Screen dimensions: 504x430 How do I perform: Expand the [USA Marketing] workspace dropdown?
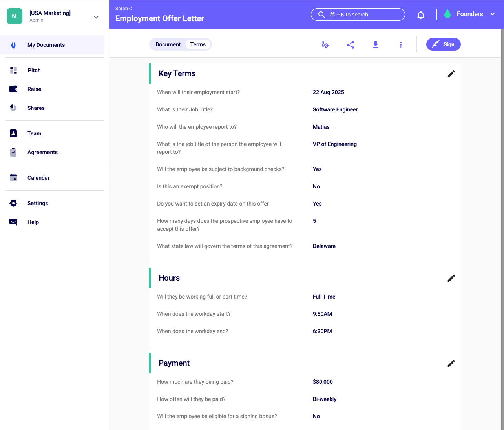click(96, 17)
